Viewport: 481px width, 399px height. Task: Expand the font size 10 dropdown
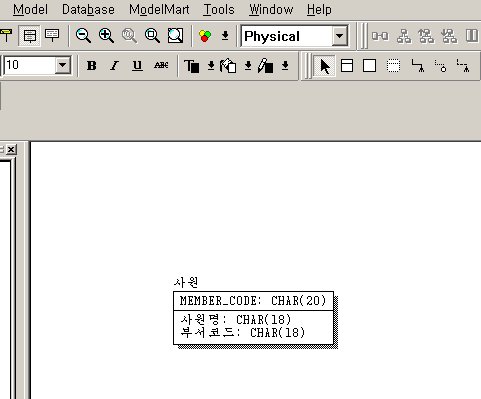point(62,65)
